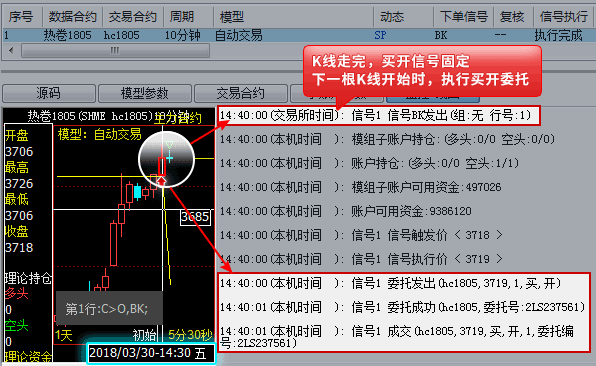Switch to 模型参数 tab
596x366 pixels.
click(x=144, y=93)
